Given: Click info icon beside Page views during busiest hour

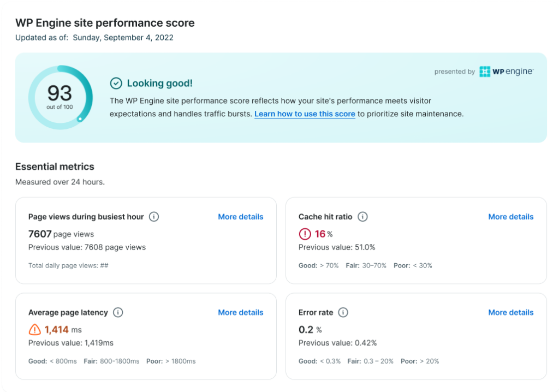Looking at the screenshot, I should pyautogui.click(x=154, y=217).
